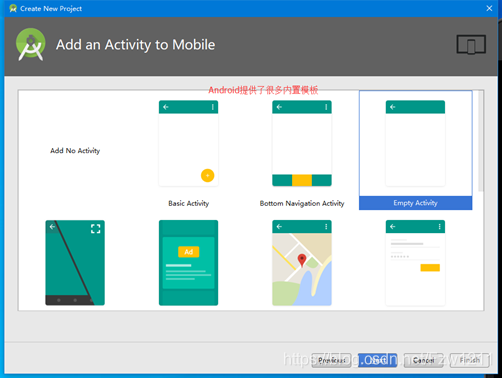Click the Android icon in the title bar
Viewport: 502px width, 378px height.
pos(13,8)
